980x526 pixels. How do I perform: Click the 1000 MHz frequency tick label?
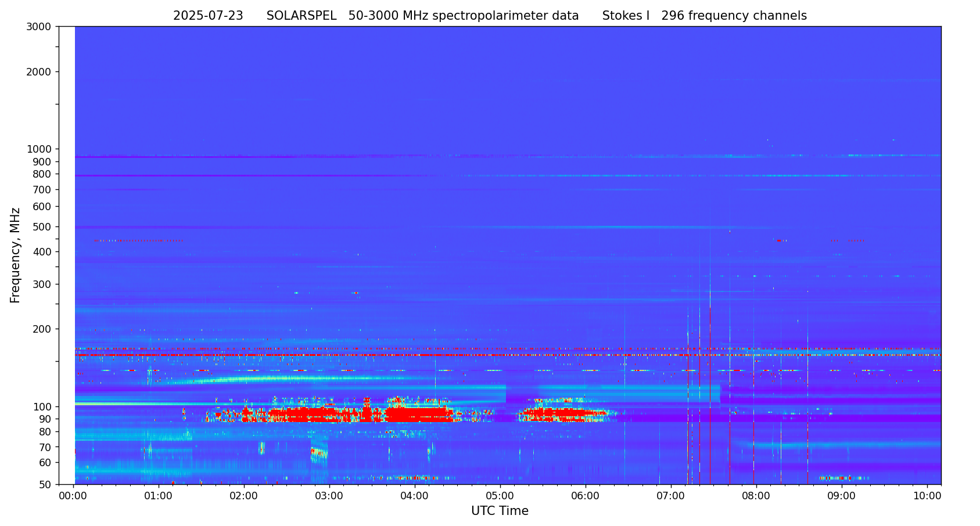click(39, 149)
